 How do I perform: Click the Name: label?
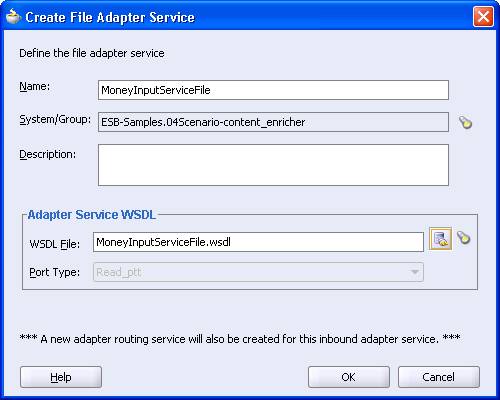35,86
